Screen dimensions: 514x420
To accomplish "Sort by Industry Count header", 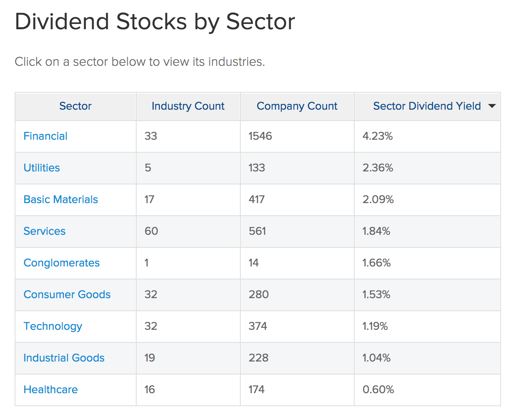I will pyautogui.click(x=188, y=106).
